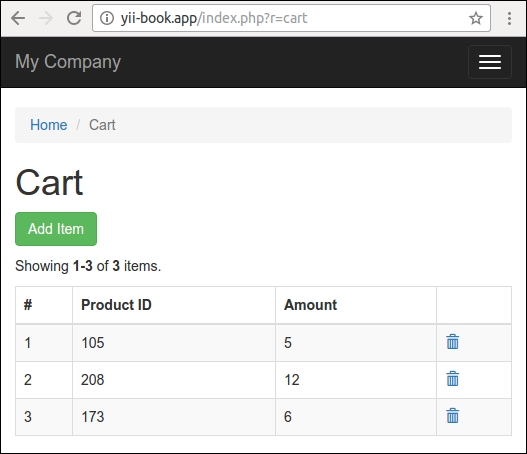
Task: View site information via the info icon
Action: point(107,18)
